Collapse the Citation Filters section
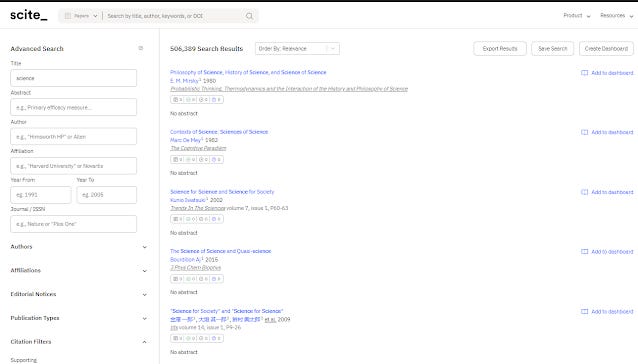The height and width of the screenshot is (364, 638). (x=79, y=342)
